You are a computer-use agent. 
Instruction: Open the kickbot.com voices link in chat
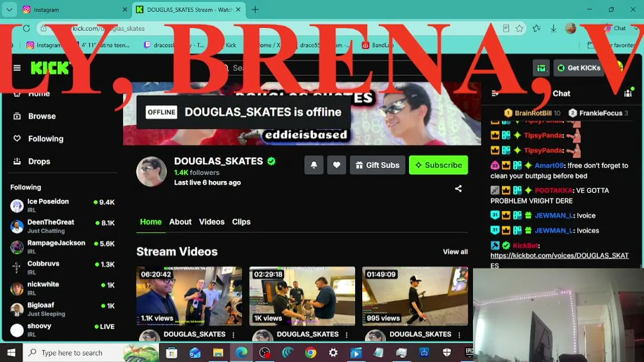[x=559, y=260]
